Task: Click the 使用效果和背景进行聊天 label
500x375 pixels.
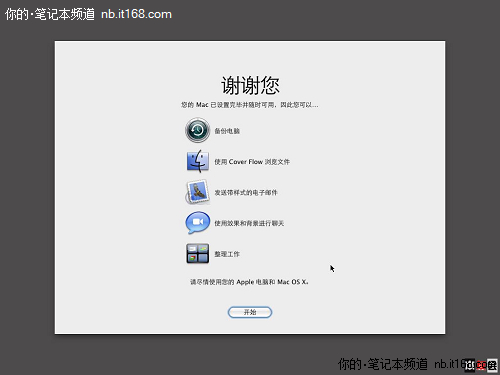Action: 249,223
